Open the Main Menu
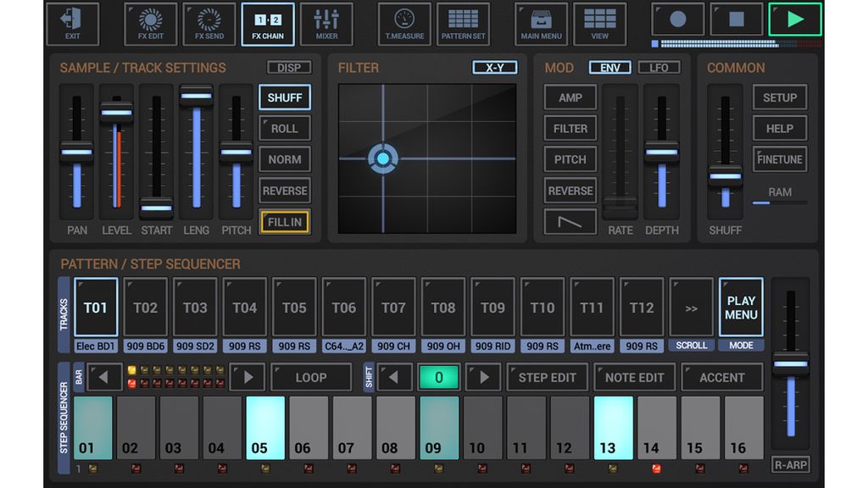Image resolution: width=868 pixels, height=488 pixels. click(x=541, y=23)
